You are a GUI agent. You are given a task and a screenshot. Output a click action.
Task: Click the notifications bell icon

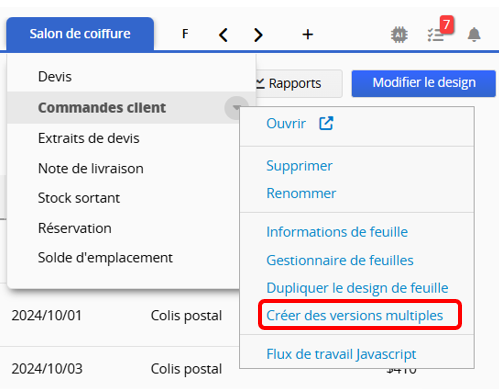474,35
